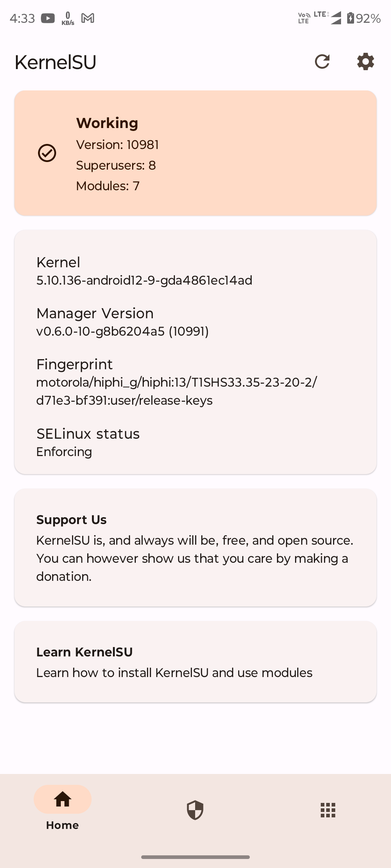Click the Working status banner
The width and height of the screenshot is (391, 868).
(195, 152)
